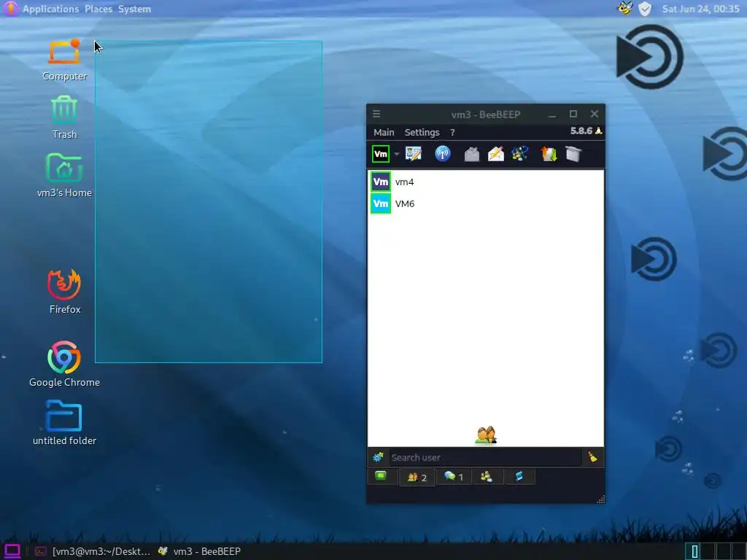747x560 pixels.
Task: Focus the Search user field
Action: pyautogui.click(x=485, y=458)
